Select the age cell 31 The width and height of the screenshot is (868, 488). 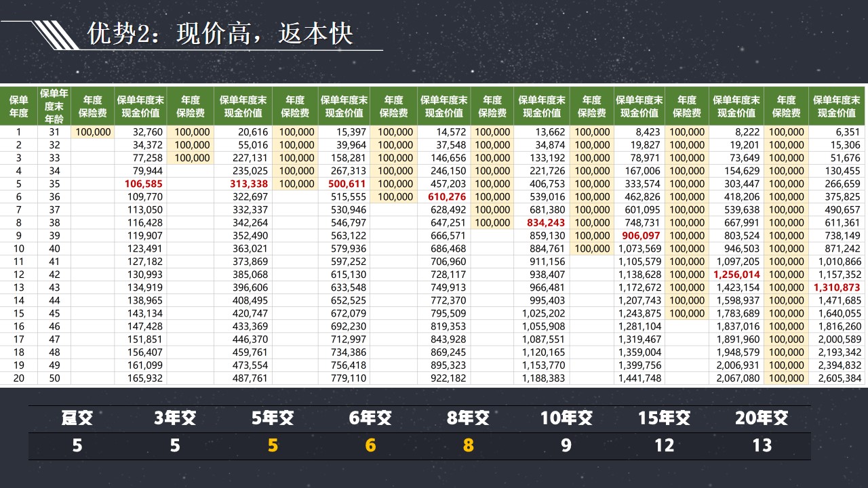54,132
